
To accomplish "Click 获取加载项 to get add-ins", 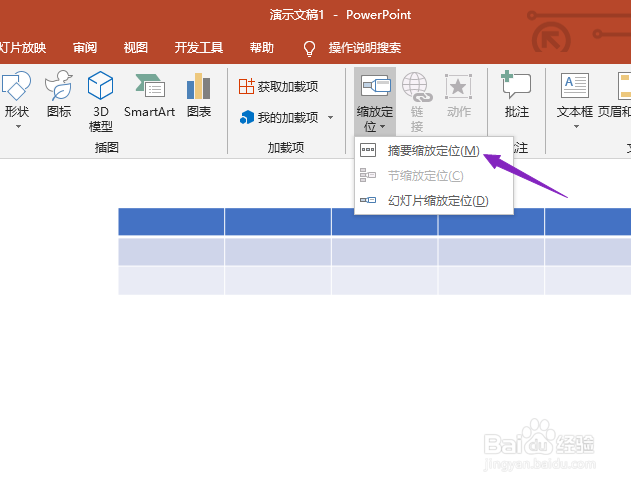I will click(278, 86).
